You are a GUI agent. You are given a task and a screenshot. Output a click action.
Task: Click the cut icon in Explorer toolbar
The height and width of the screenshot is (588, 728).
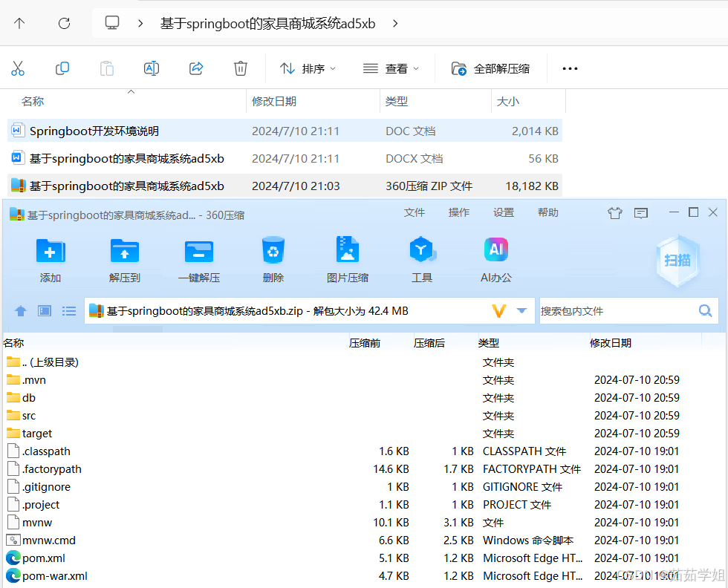(18, 68)
